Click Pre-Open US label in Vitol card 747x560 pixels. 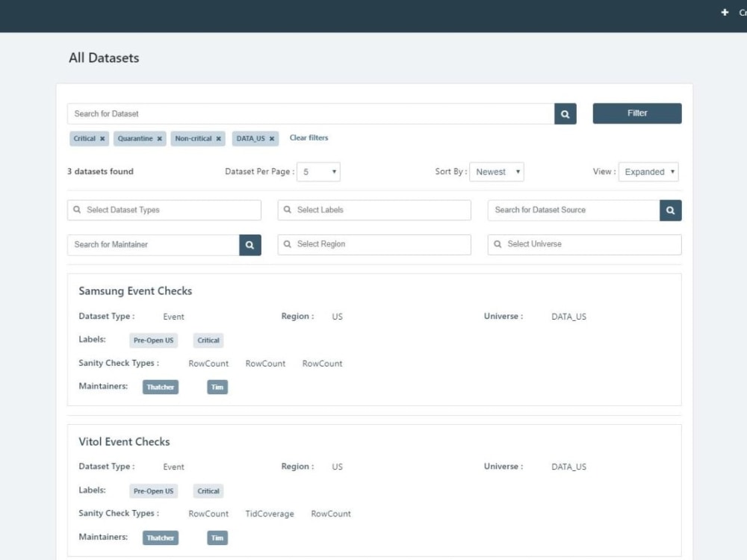pos(153,491)
